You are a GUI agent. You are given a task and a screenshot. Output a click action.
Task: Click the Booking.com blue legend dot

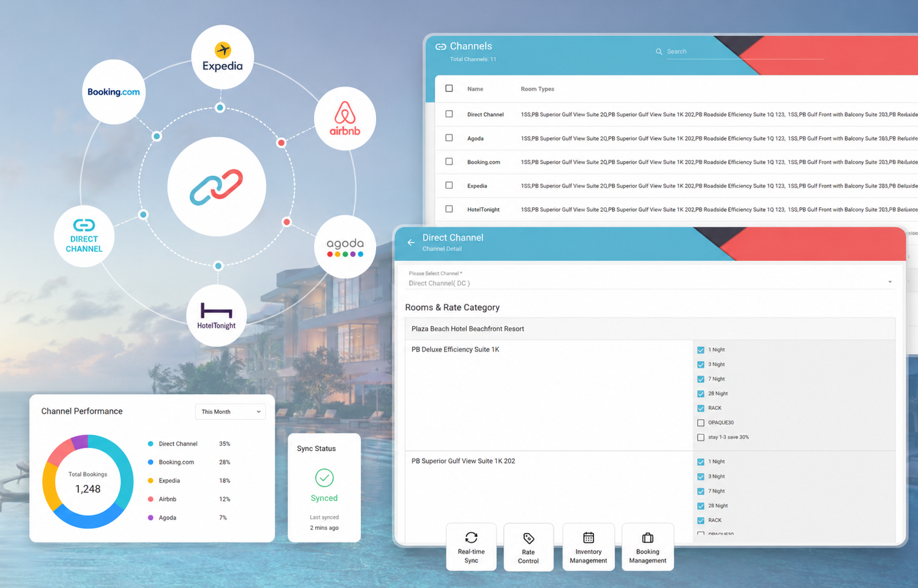click(151, 462)
